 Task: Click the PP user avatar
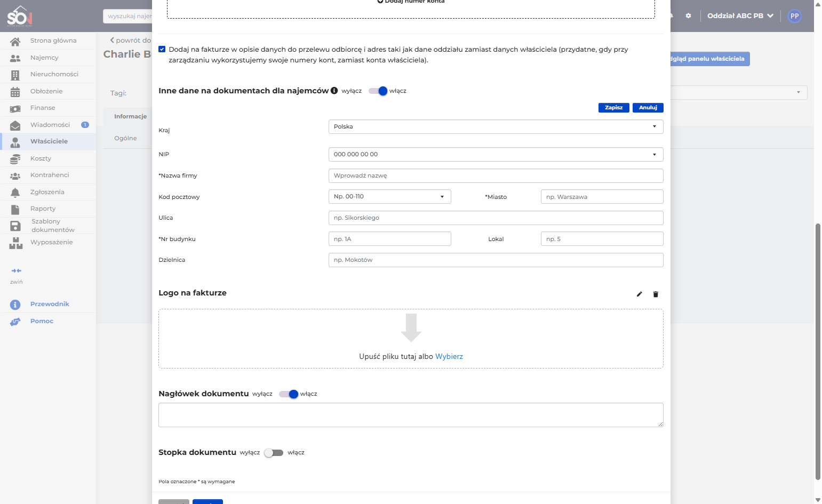794,16
